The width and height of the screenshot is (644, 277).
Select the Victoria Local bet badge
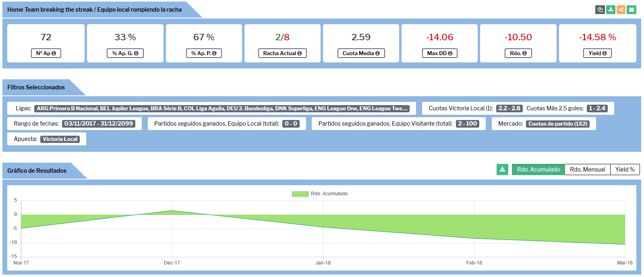[60, 139]
